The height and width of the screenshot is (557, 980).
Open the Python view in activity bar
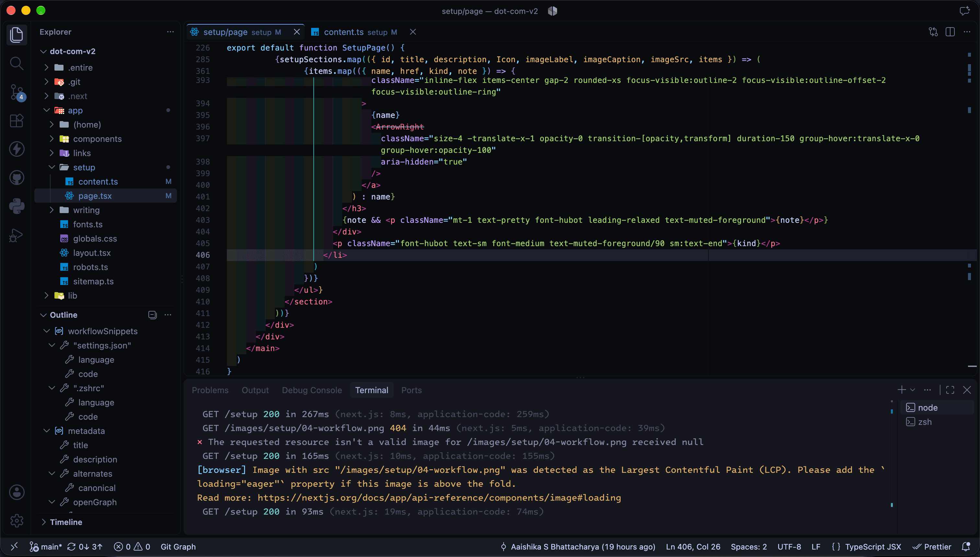pyautogui.click(x=17, y=206)
